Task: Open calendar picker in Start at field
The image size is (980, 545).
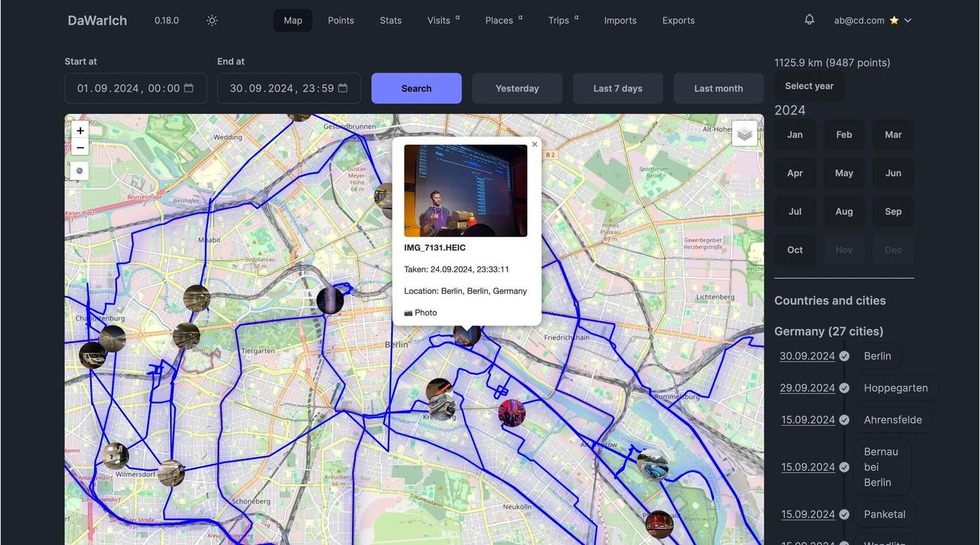Action: [x=189, y=88]
